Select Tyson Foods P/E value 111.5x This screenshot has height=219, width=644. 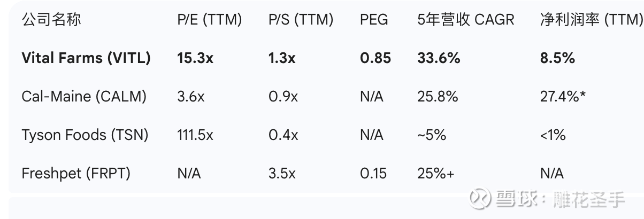pyautogui.click(x=195, y=135)
